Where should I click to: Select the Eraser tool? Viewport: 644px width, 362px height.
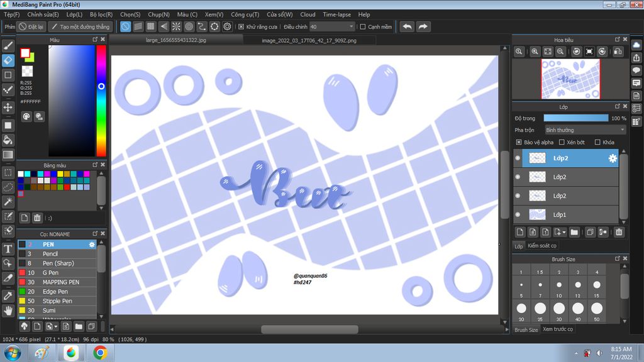(x=8, y=60)
